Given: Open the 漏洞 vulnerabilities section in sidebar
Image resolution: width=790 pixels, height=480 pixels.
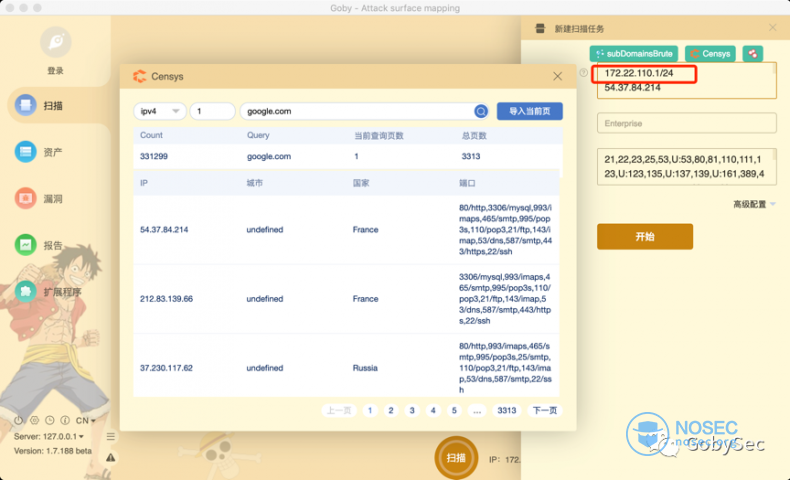Looking at the screenshot, I should (x=38, y=198).
